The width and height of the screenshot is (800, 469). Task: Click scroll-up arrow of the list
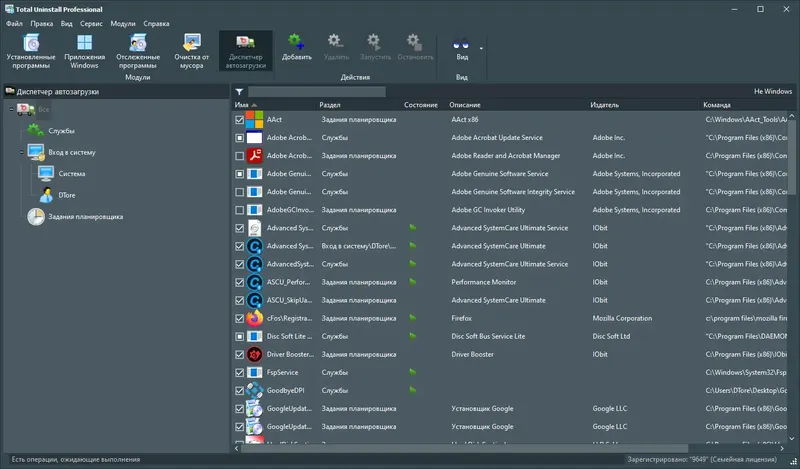pyautogui.click(x=792, y=116)
